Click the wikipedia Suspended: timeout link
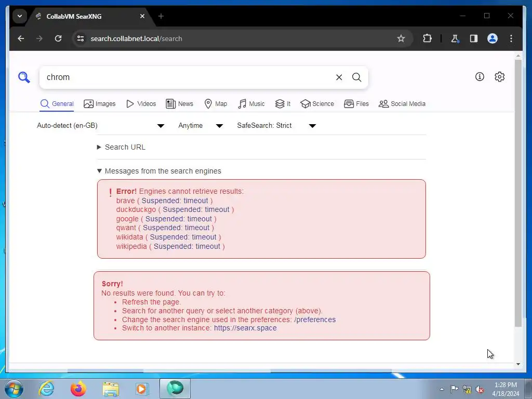The image size is (532, 399). coord(187,246)
